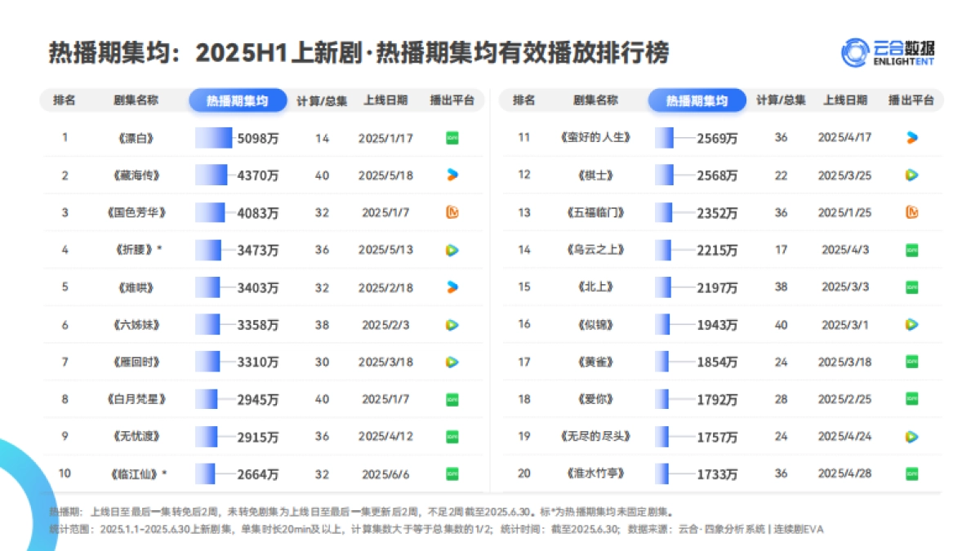This screenshot has width=980, height=551.
Task: Click the right table's 热播期集均 pill
Action: coord(697,100)
